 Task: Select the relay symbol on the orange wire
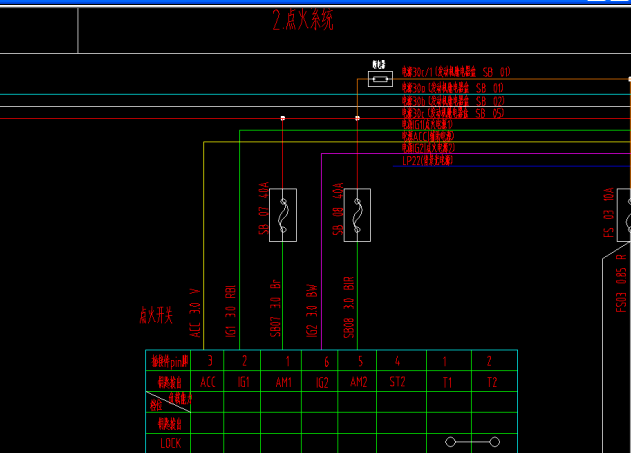[380, 79]
